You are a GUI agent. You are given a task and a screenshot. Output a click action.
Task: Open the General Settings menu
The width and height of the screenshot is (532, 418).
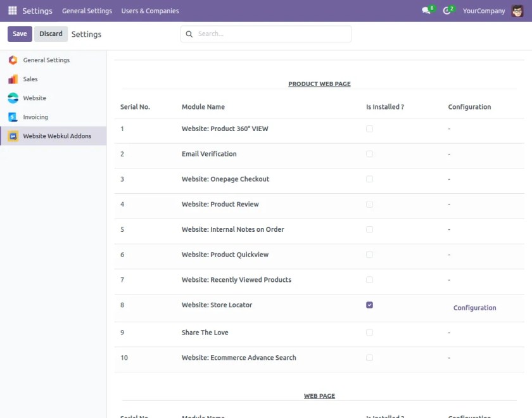point(87,10)
